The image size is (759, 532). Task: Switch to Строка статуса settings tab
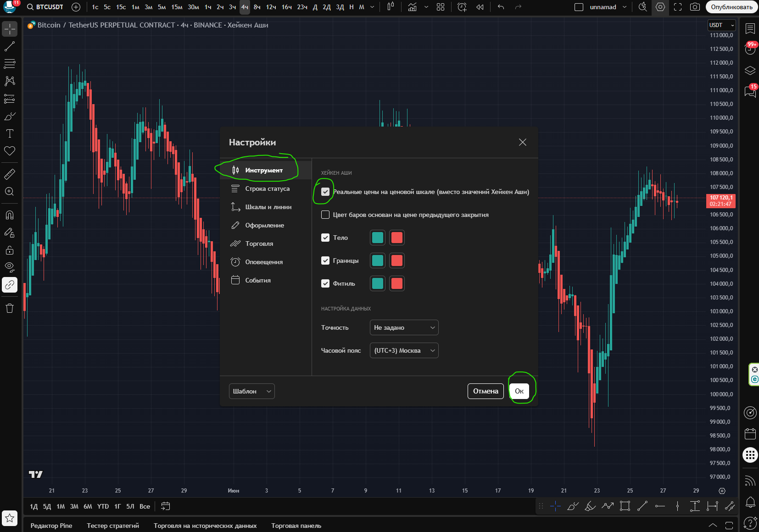(x=267, y=188)
